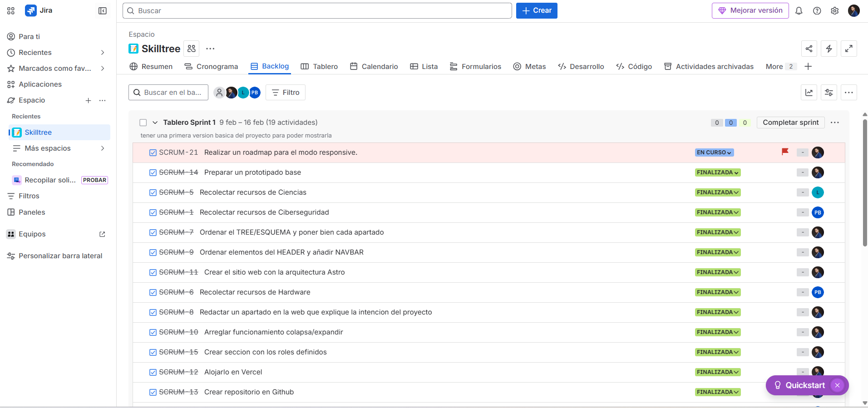This screenshot has height=408, width=868.
Task: Click the red flag on SCRUM-21
Action: click(785, 152)
